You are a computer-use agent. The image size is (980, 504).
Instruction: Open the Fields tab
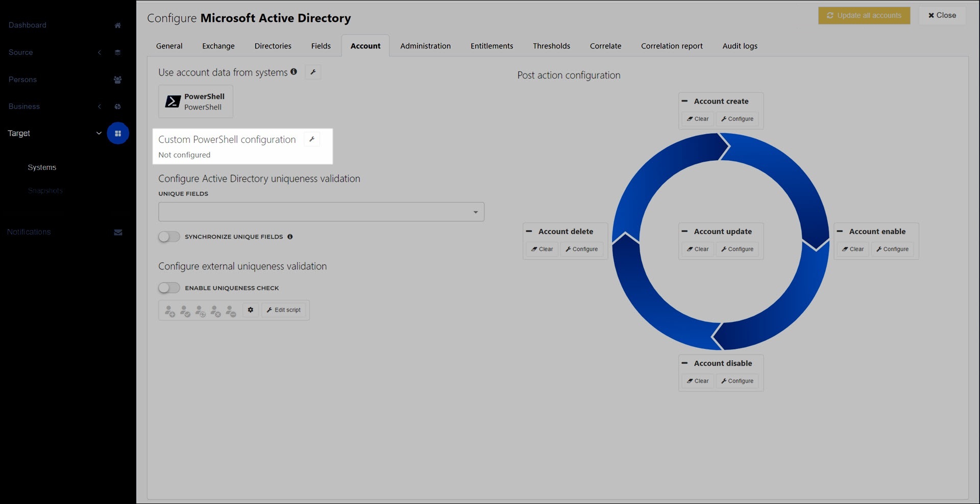coord(321,46)
